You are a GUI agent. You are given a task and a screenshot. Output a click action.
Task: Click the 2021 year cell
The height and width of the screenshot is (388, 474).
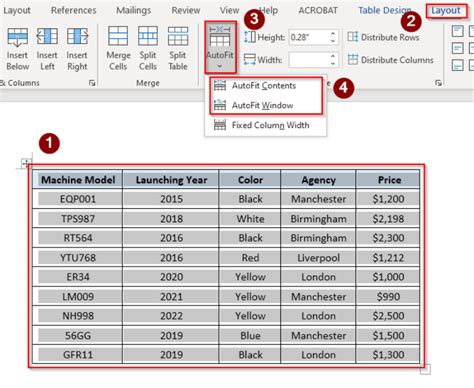pos(171,296)
